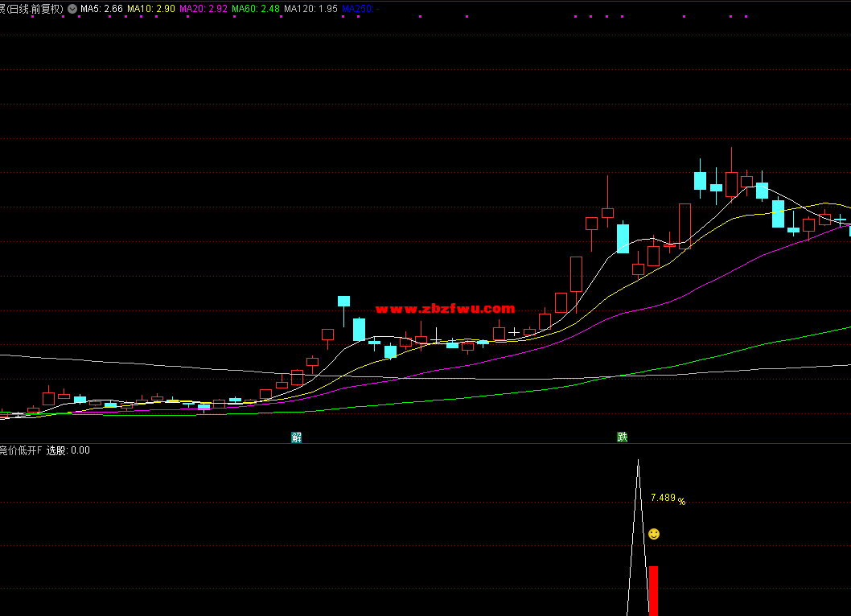
Task: Click the green 跌 event marker icon
Action: [623, 437]
